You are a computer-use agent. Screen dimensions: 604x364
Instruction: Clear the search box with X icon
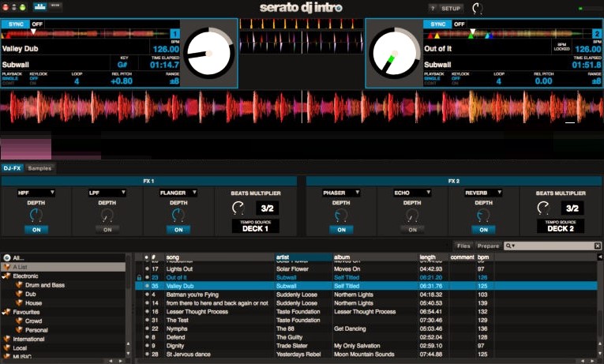pyautogui.click(x=597, y=246)
